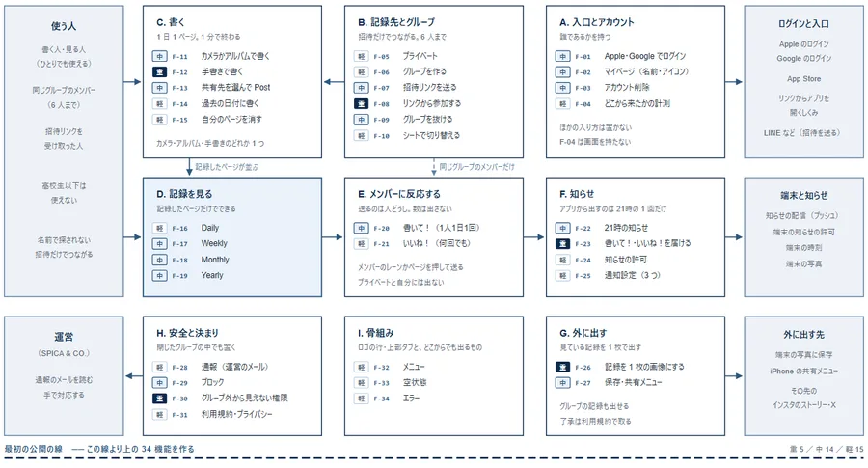The height and width of the screenshot is (468, 868).
Task: Click the text (SPICA & CO.)
Action: [64, 353]
